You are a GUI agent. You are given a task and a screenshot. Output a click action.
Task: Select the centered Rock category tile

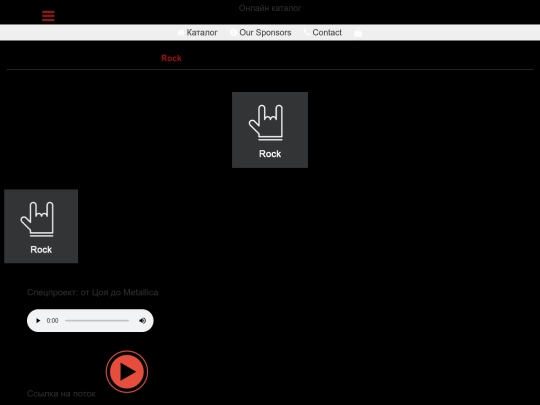click(x=270, y=130)
